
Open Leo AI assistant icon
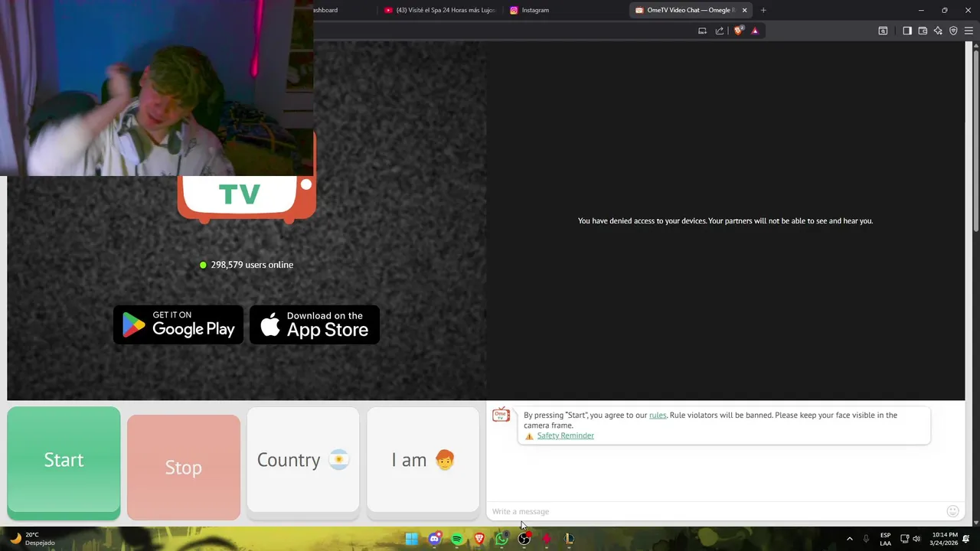[938, 31]
